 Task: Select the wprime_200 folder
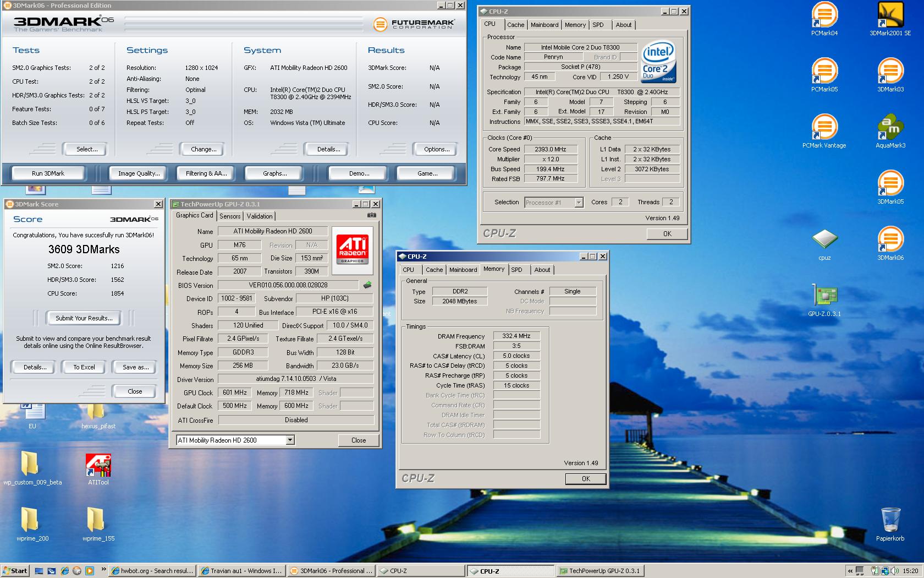[x=32, y=525]
